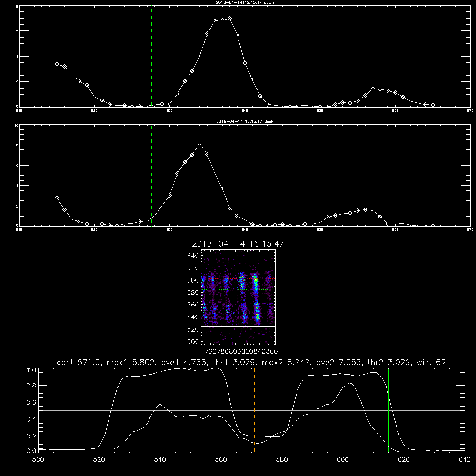Select the 'thr2 3.029' threshold value
Image resolution: width=476 pixels, height=476 pixels.
point(390,362)
